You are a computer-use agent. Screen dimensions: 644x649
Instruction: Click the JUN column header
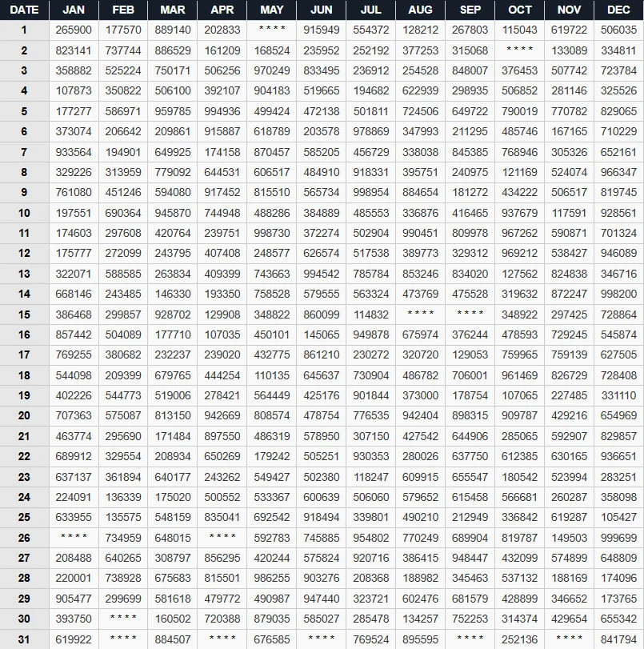[x=321, y=10]
